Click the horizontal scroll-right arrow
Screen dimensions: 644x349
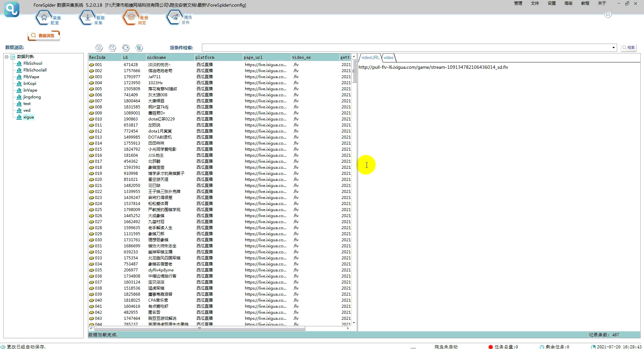[348, 328]
